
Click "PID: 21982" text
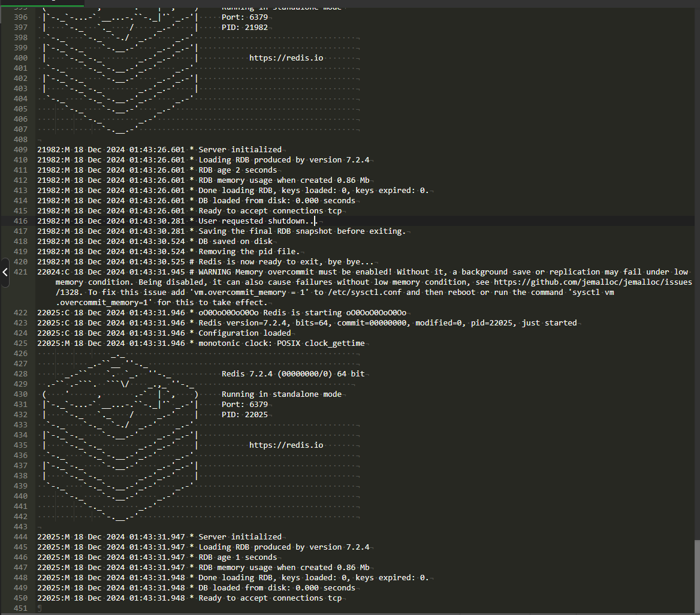245,28
